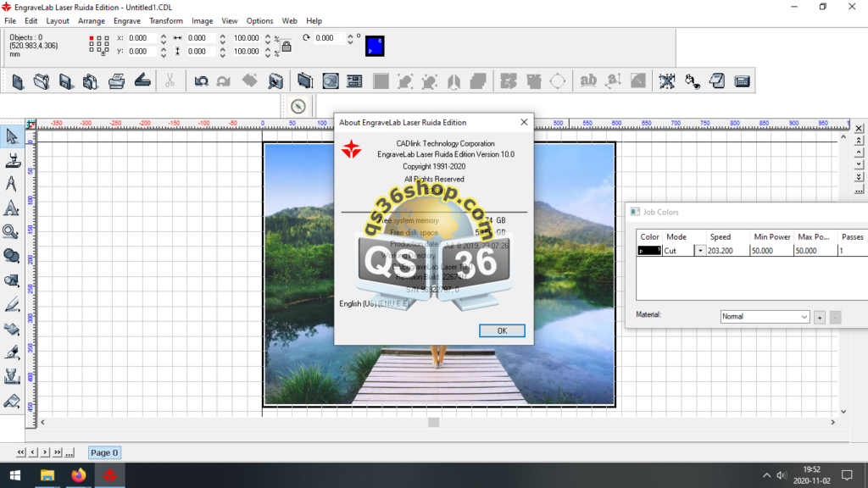Viewport: 868px width, 488px height.
Task: Click the Undo toolbar icon
Action: click(201, 81)
